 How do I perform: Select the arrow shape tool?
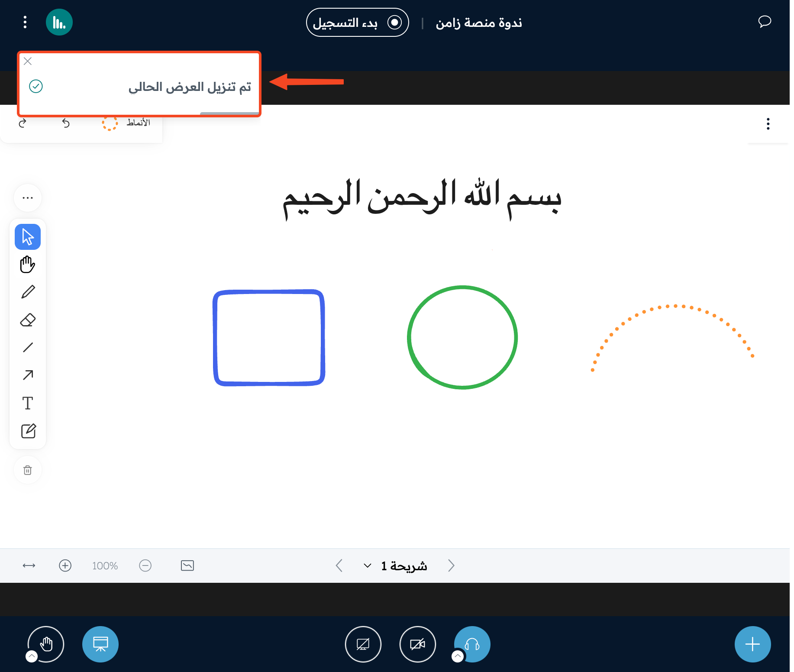(28, 375)
